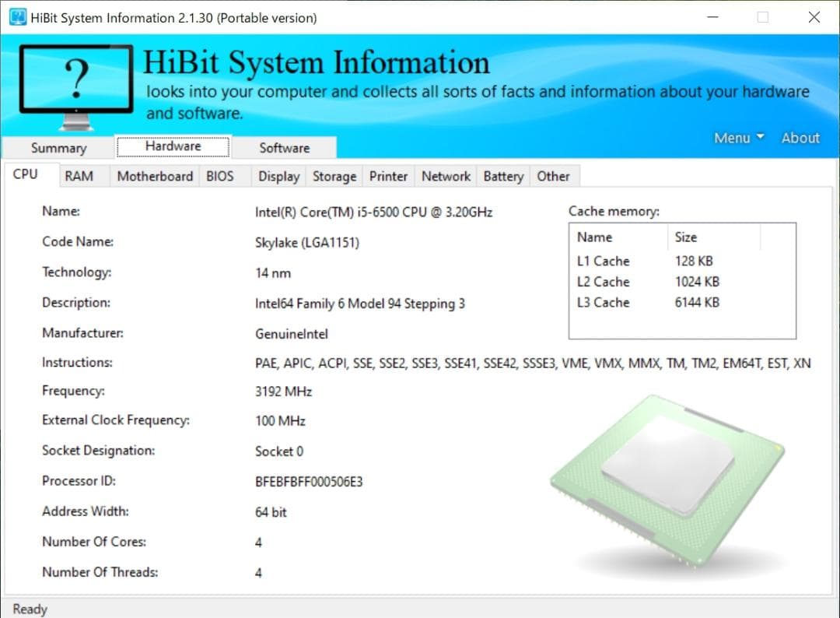Screen dimensions: 840x618
Task: Open the RAM tab
Action: coord(81,176)
